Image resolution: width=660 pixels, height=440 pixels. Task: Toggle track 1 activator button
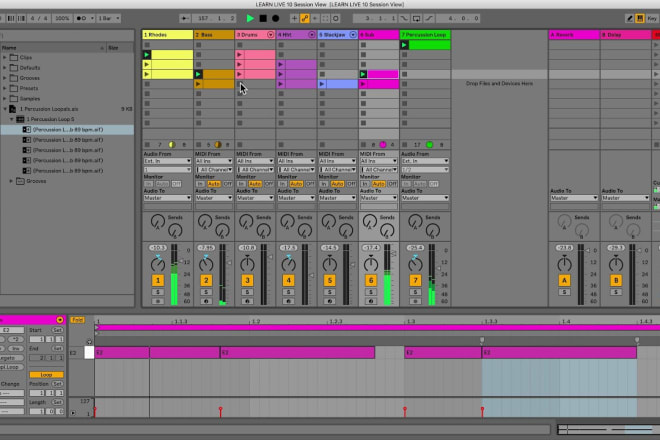[x=158, y=280]
